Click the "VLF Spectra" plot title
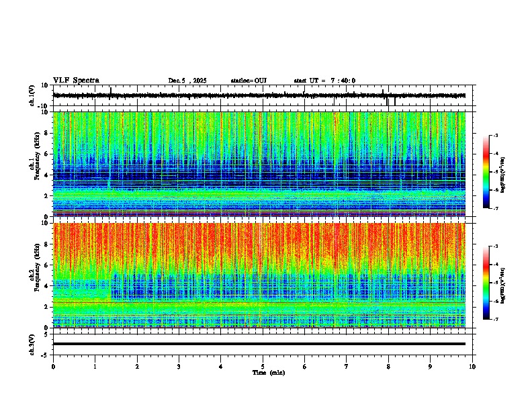 pos(76,81)
